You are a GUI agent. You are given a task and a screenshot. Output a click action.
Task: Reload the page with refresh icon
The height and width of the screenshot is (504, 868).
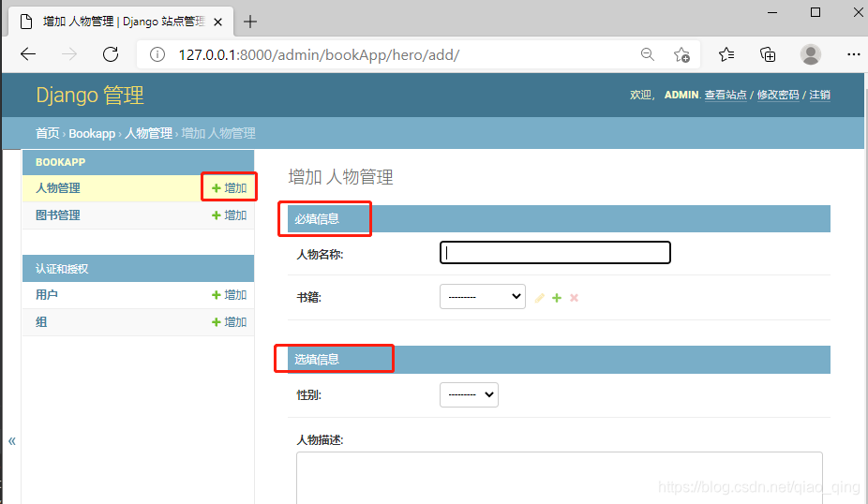(111, 54)
